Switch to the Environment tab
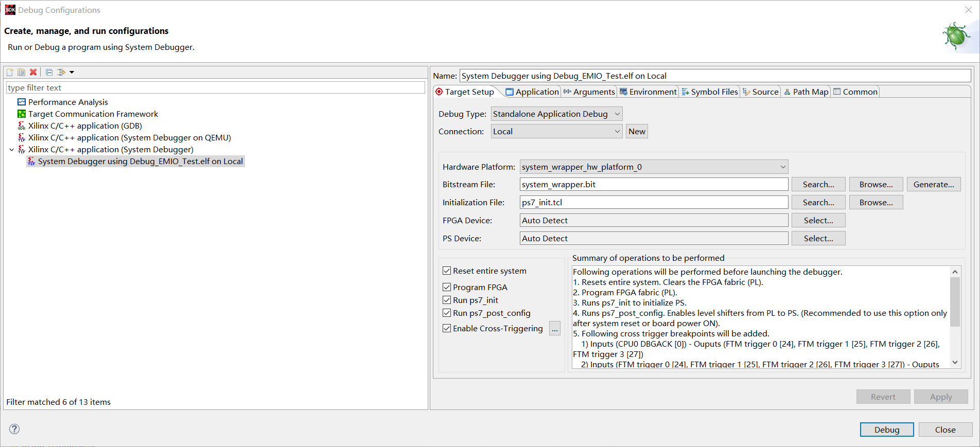980x447 pixels. (648, 92)
